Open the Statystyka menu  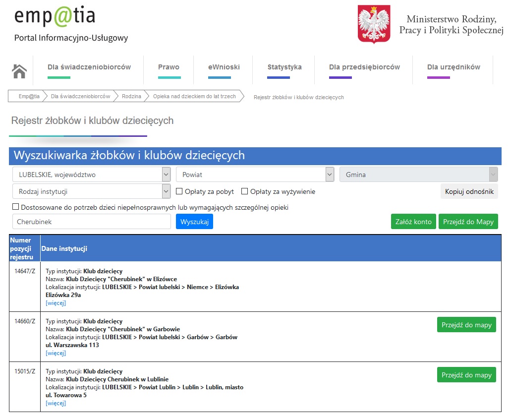point(284,67)
